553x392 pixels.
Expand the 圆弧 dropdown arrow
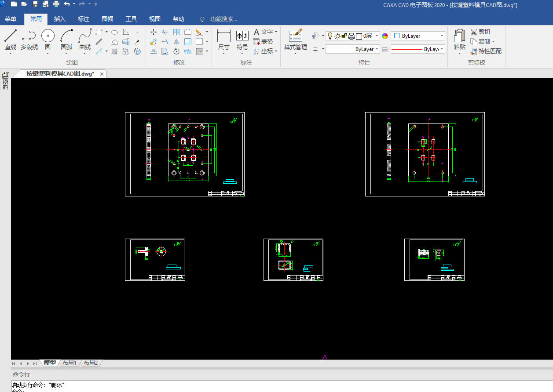click(66, 53)
